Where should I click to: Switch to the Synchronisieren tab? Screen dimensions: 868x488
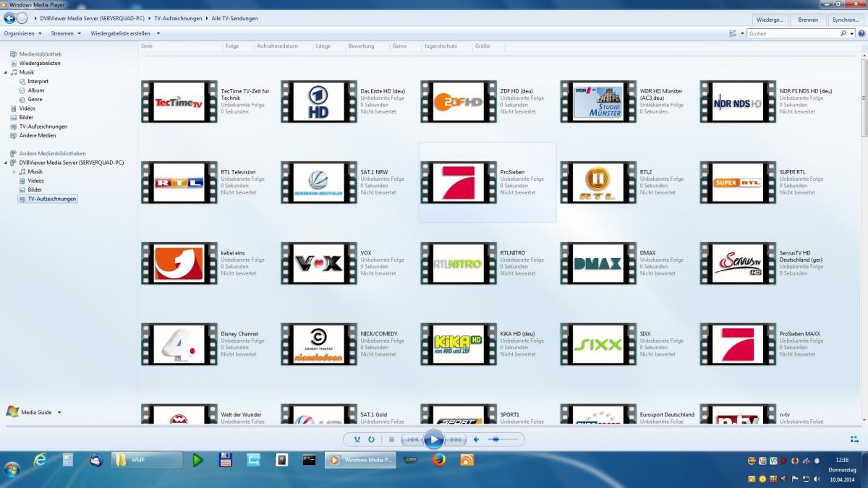point(846,20)
